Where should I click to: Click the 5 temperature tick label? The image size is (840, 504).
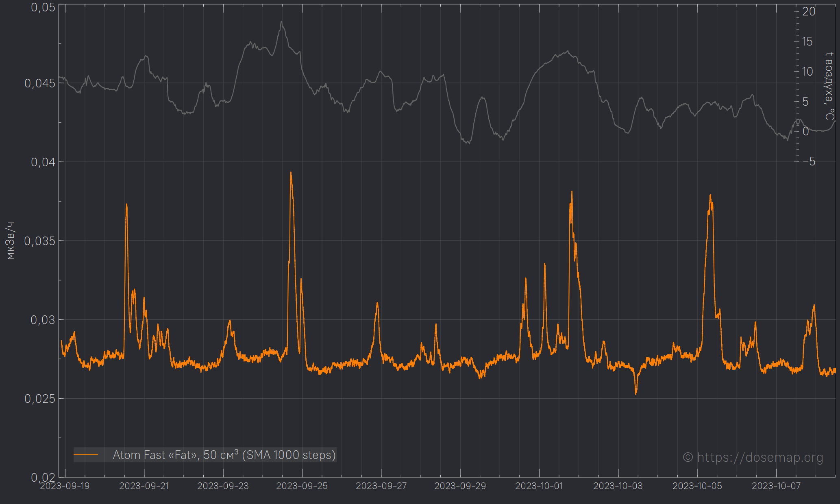[x=805, y=102]
